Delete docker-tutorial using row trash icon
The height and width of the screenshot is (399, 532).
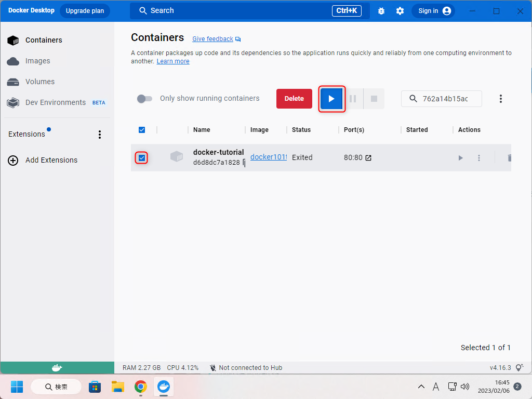(x=509, y=158)
